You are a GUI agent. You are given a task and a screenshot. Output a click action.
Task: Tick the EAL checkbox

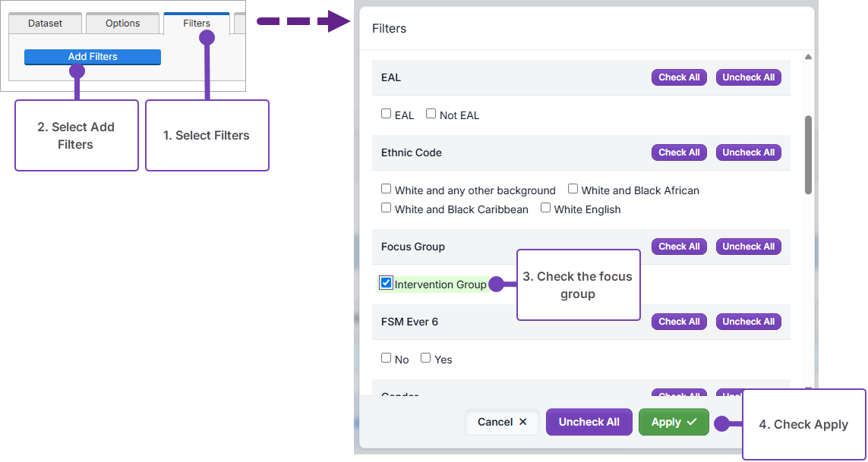(x=387, y=115)
